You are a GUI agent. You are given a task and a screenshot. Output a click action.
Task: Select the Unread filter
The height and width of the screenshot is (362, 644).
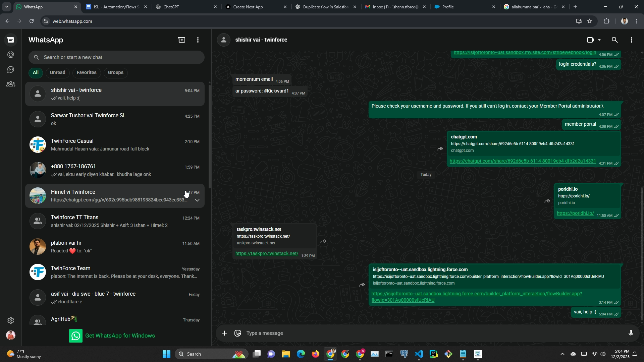(x=57, y=72)
